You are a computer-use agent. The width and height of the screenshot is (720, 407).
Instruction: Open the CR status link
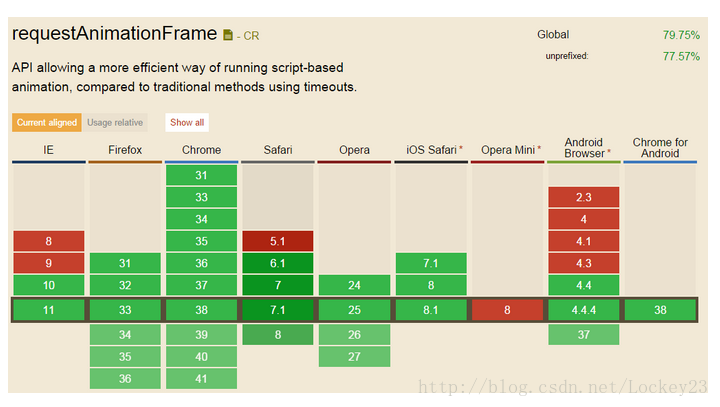point(249,36)
